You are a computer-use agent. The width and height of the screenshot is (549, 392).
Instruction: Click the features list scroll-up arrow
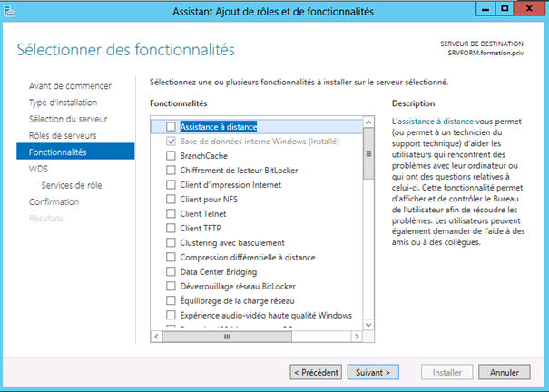point(368,122)
